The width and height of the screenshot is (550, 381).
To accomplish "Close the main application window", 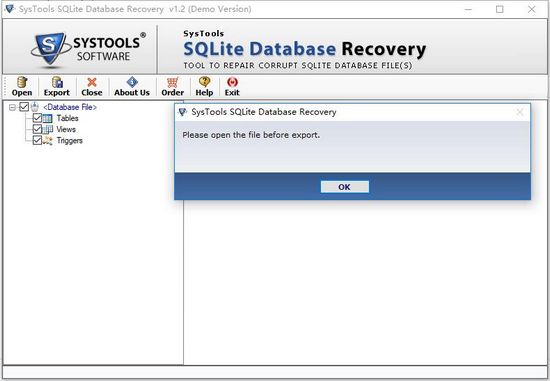I will click(532, 9).
